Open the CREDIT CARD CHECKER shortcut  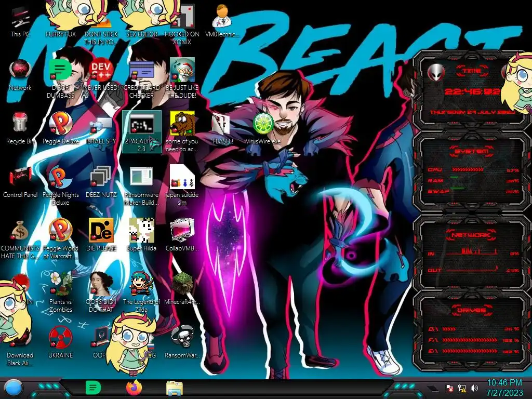click(141, 78)
